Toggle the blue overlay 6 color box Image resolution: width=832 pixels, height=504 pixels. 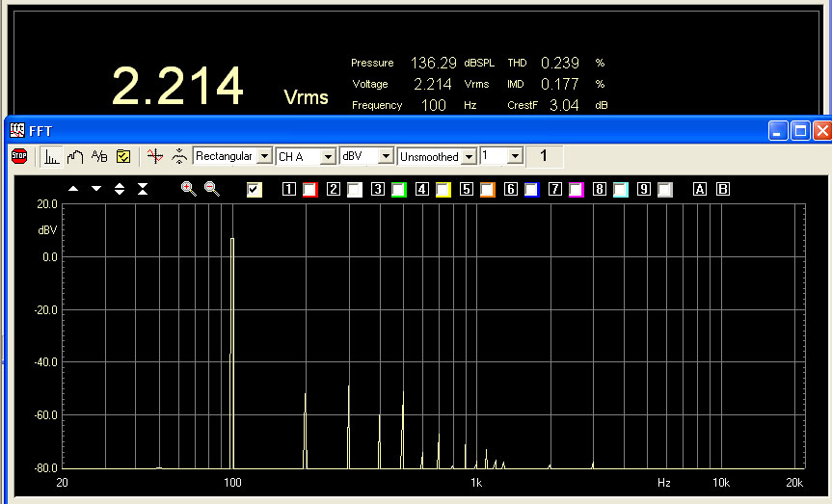click(x=531, y=190)
